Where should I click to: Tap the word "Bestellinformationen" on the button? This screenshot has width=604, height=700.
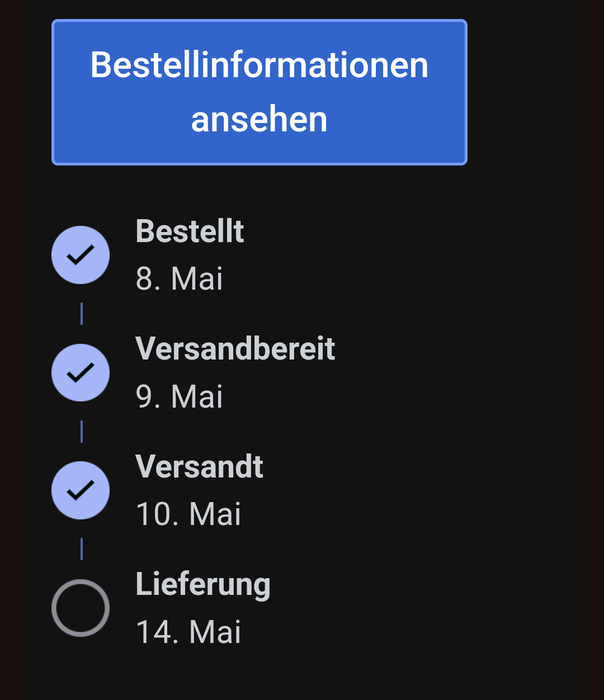[x=259, y=65]
